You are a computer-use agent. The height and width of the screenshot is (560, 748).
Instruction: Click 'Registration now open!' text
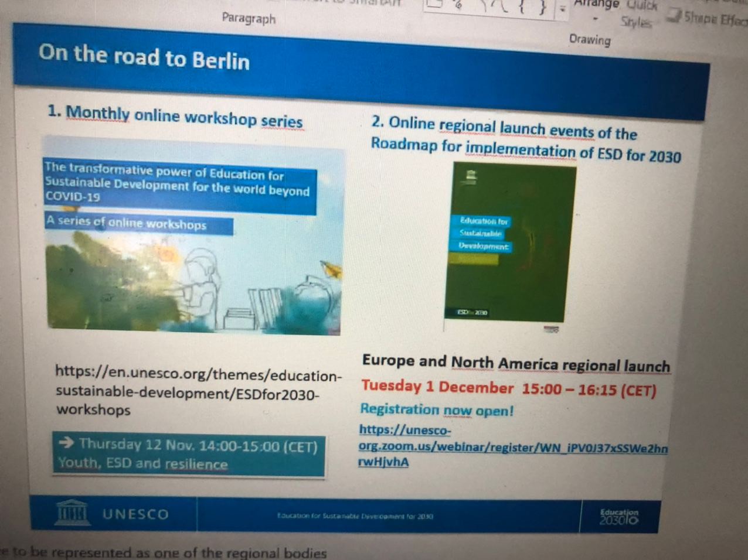pos(437,409)
